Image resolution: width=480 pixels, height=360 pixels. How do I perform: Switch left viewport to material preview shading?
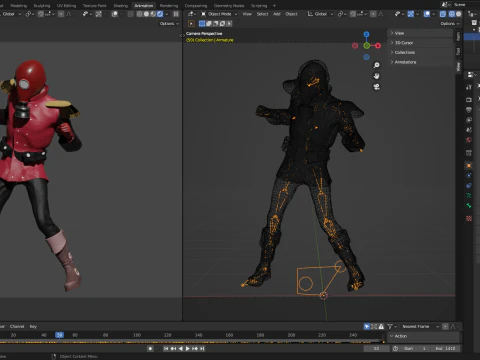point(153,14)
